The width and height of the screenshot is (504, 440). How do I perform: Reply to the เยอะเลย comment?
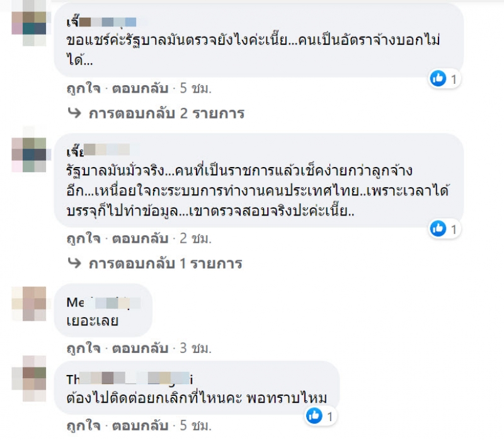(140, 347)
